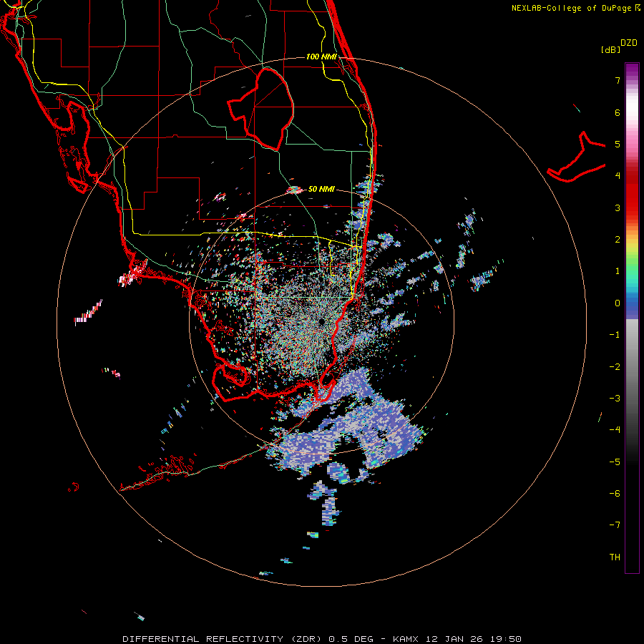Image resolution: width=644 pixels, height=644 pixels.
Task: Click the 0 value on colorbar scale
Action: click(x=618, y=303)
